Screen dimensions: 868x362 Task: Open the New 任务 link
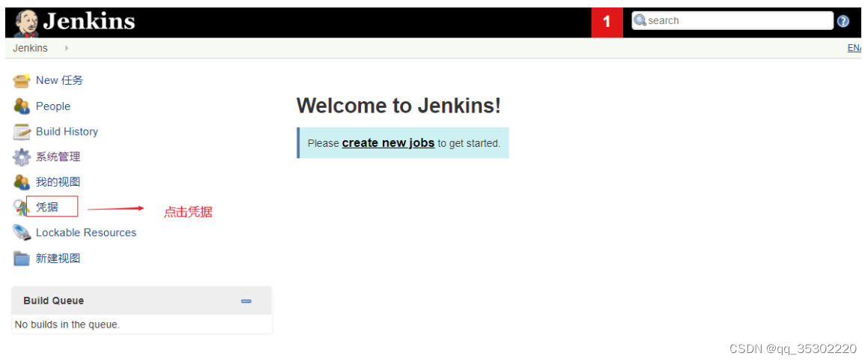click(x=59, y=80)
